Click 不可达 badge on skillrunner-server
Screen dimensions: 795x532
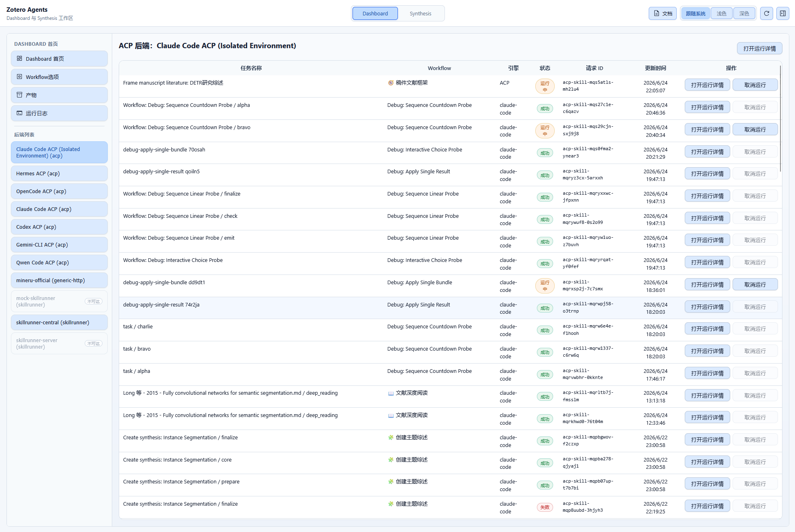click(94, 344)
